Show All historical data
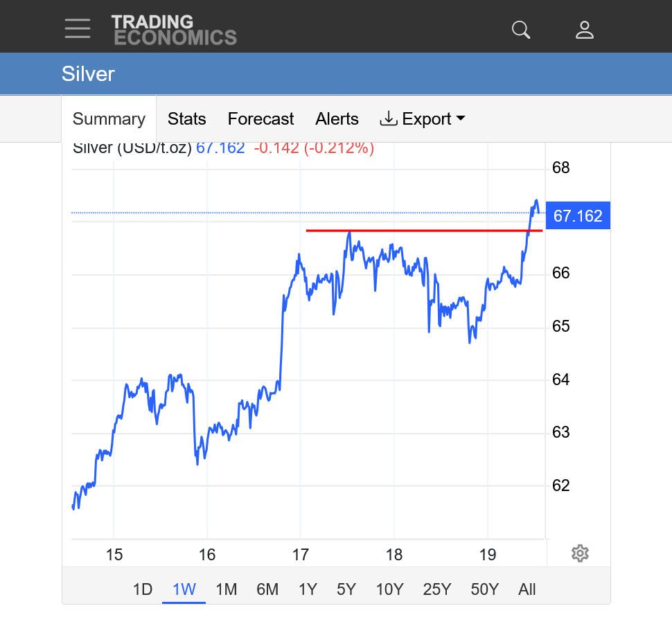Screen dimensions: 672x624 click(527, 589)
